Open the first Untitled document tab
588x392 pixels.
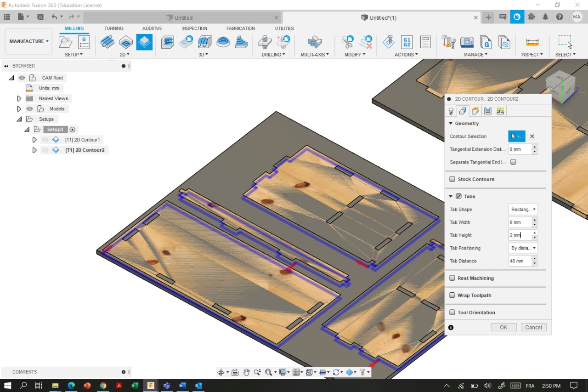(183, 17)
